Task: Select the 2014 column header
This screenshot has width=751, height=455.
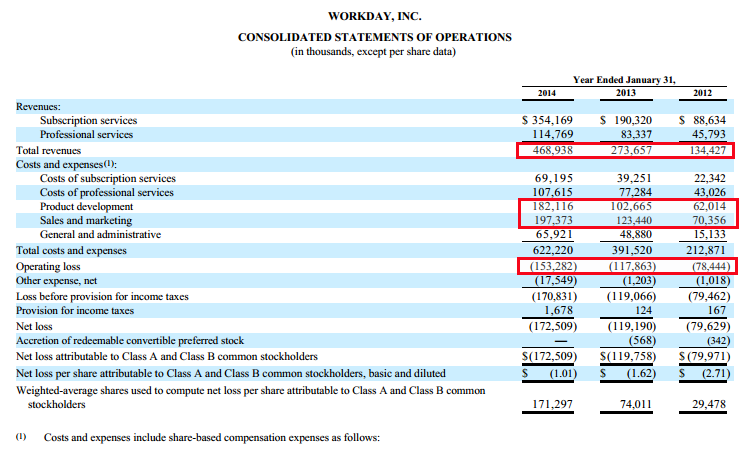Action: point(546,93)
